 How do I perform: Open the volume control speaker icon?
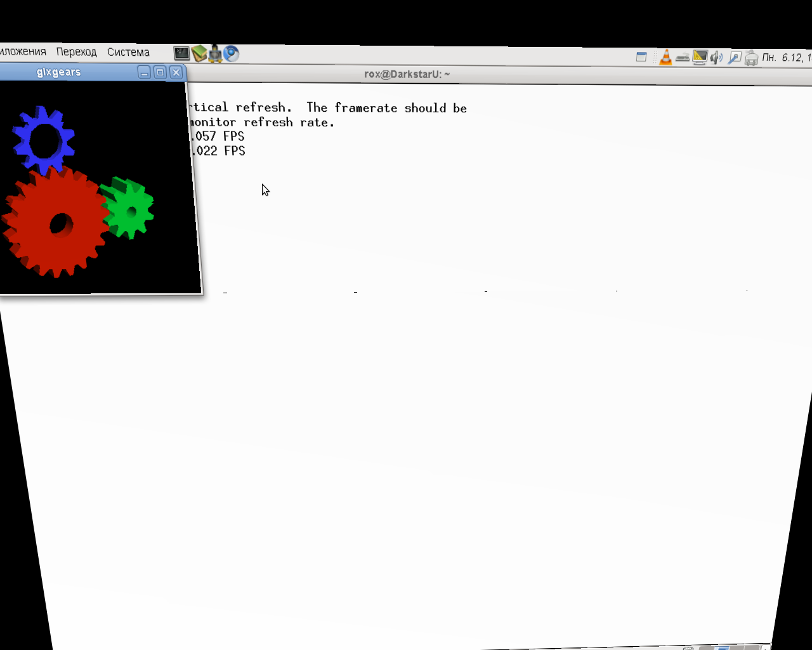coord(716,58)
